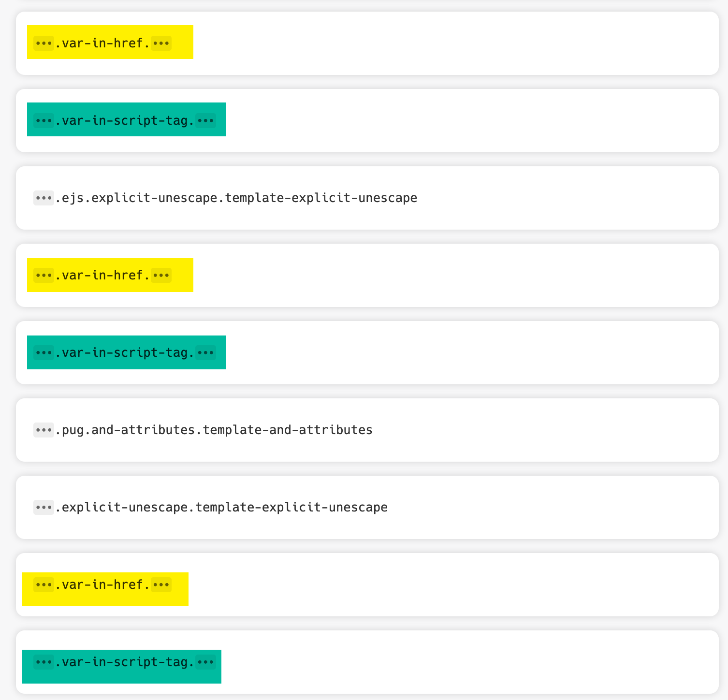Select the top yellow-highlighted var-in-href label

tap(102, 43)
